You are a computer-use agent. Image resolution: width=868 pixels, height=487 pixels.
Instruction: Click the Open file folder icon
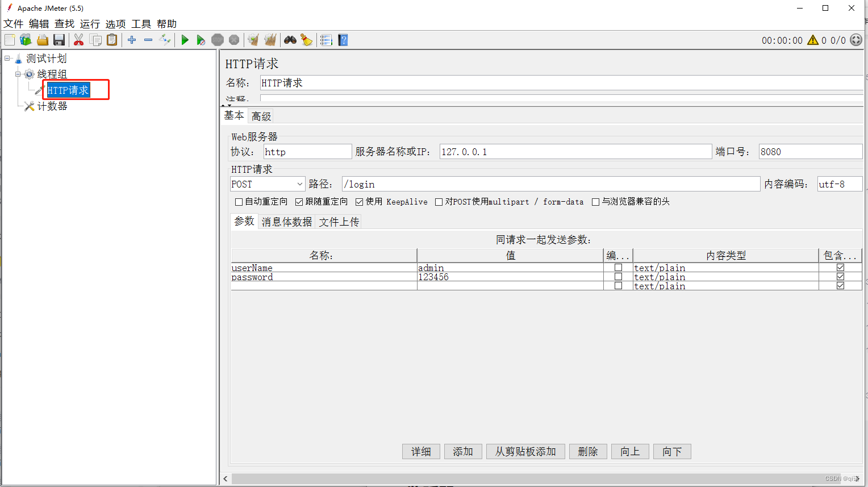coord(43,40)
